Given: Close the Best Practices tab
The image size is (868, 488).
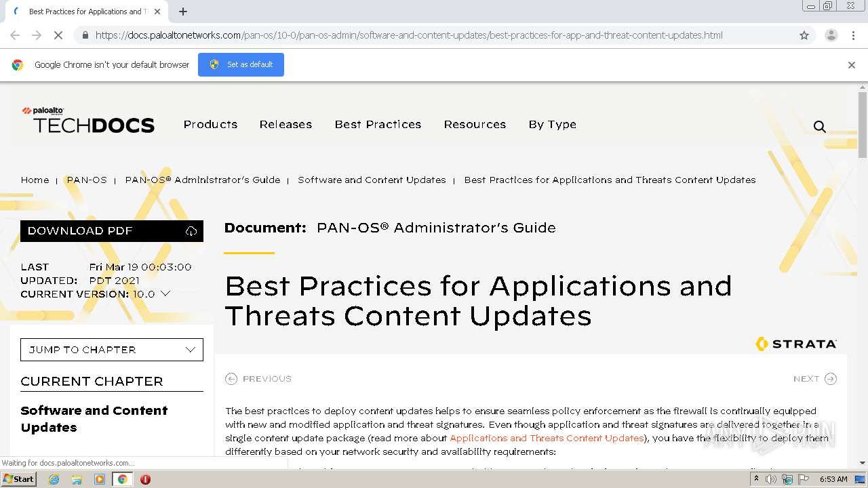Looking at the screenshot, I should 157,12.
